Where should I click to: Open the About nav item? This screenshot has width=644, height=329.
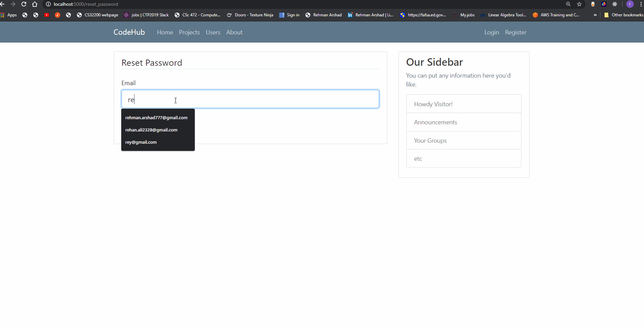point(234,32)
